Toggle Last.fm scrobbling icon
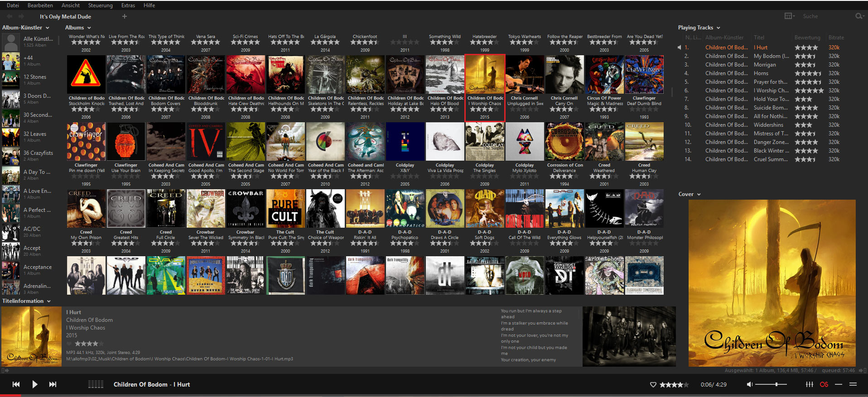Image resolution: width=868 pixels, height=397 pixels. [824, 384]
